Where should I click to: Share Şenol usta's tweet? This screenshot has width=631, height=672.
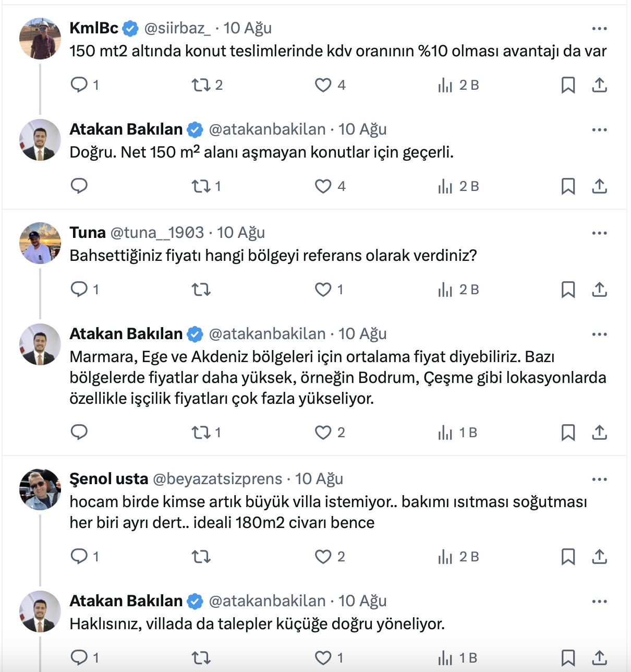tap(600, 557)
